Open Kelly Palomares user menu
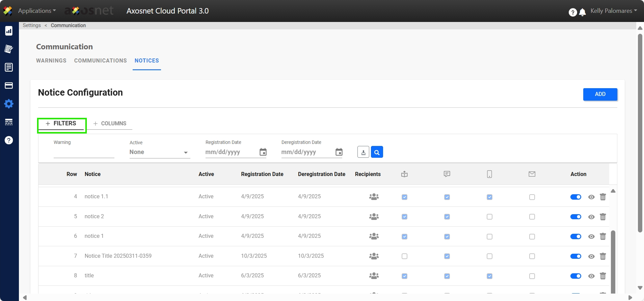644x301 pixels. (613, 11)
